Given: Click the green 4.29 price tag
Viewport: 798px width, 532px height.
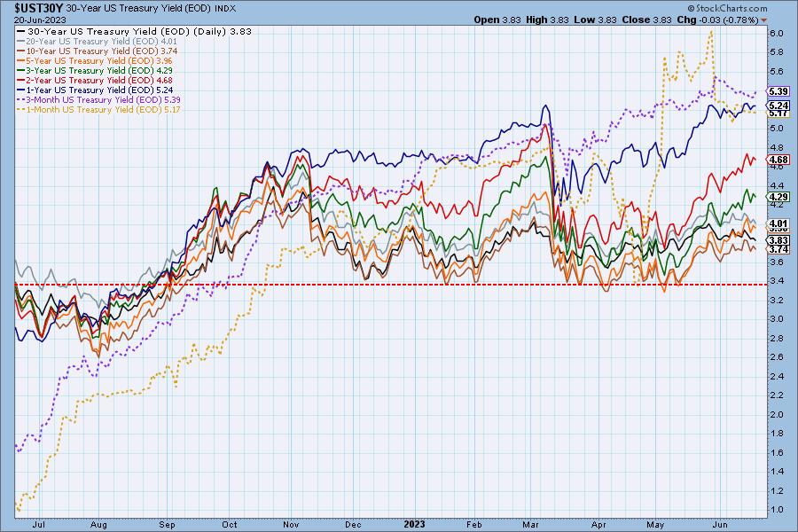Looking at the screenshot, I should [778, 197].
